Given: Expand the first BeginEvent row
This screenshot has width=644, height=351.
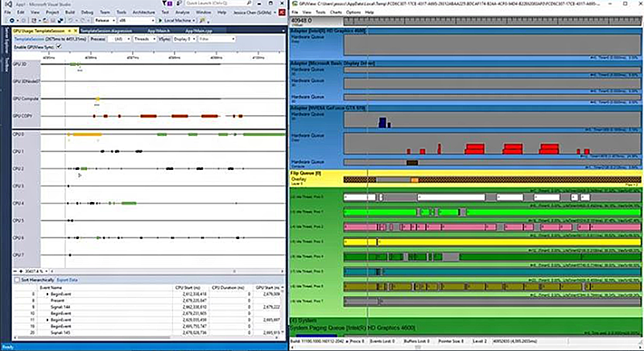Looking at the screenshot, I should tap(46, 294).
